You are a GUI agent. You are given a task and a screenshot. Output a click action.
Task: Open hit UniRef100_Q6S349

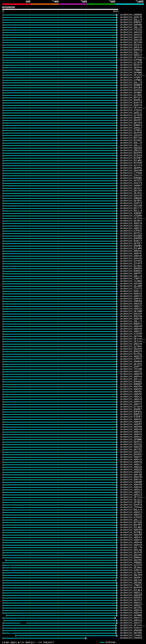click(x=131, y=42)
